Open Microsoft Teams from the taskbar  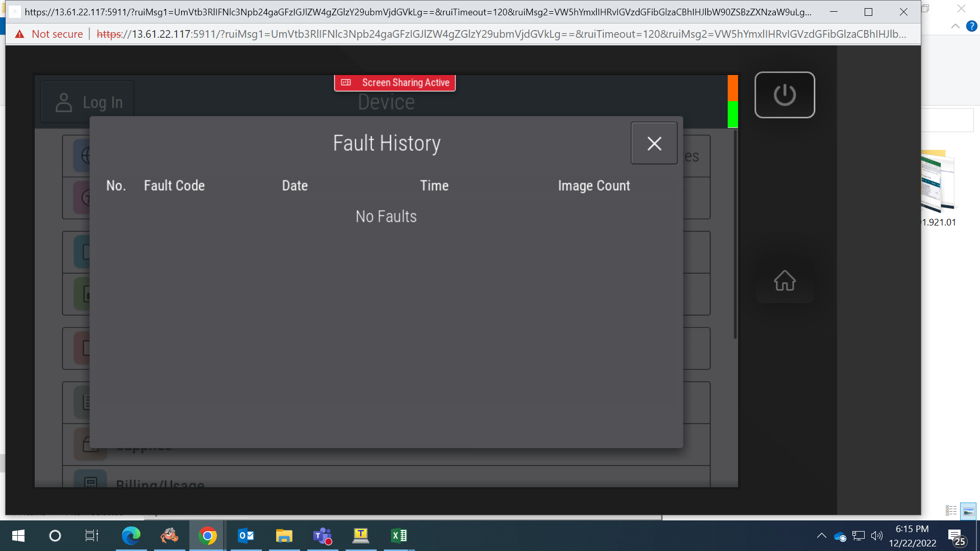323,536
